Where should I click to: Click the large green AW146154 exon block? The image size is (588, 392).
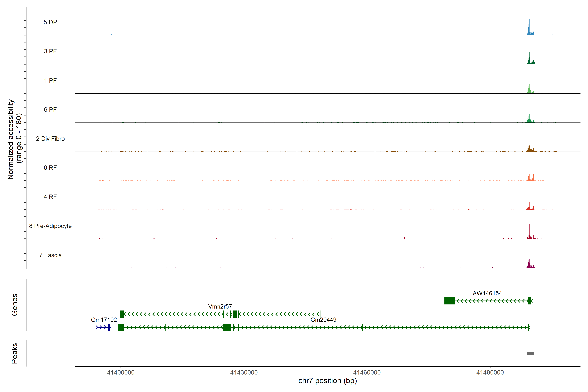pos(449,301)
